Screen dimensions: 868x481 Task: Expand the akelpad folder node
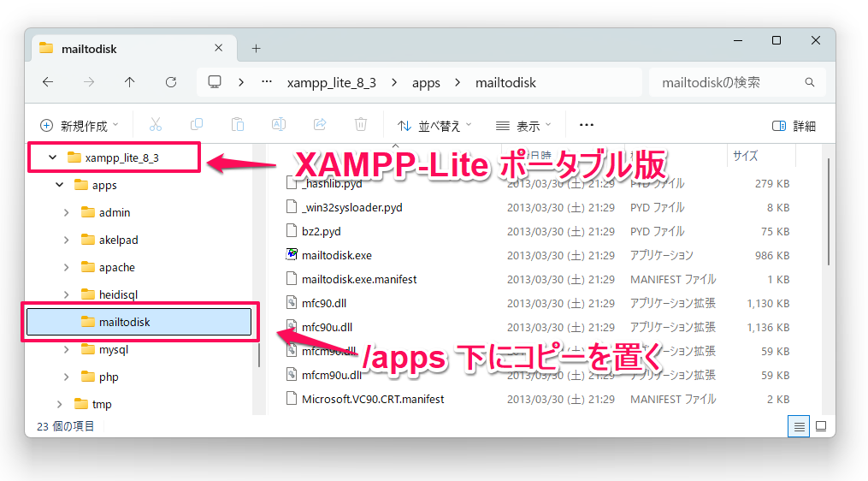(67, 240)
